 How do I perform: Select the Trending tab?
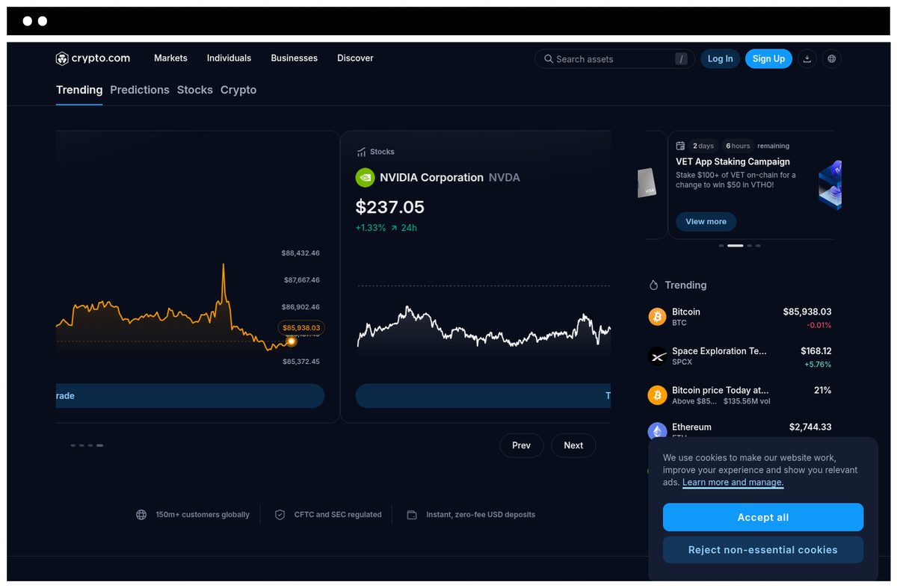(x=79, y=90)
